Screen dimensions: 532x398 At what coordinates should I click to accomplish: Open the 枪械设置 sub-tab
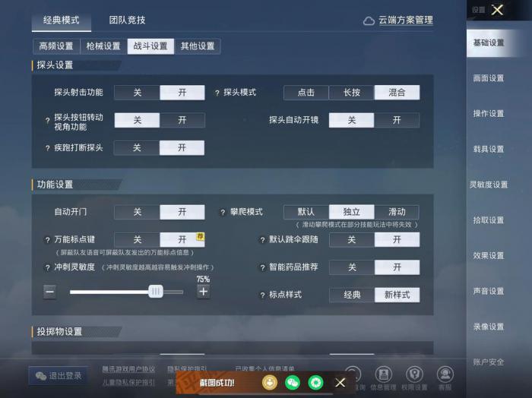103,46
